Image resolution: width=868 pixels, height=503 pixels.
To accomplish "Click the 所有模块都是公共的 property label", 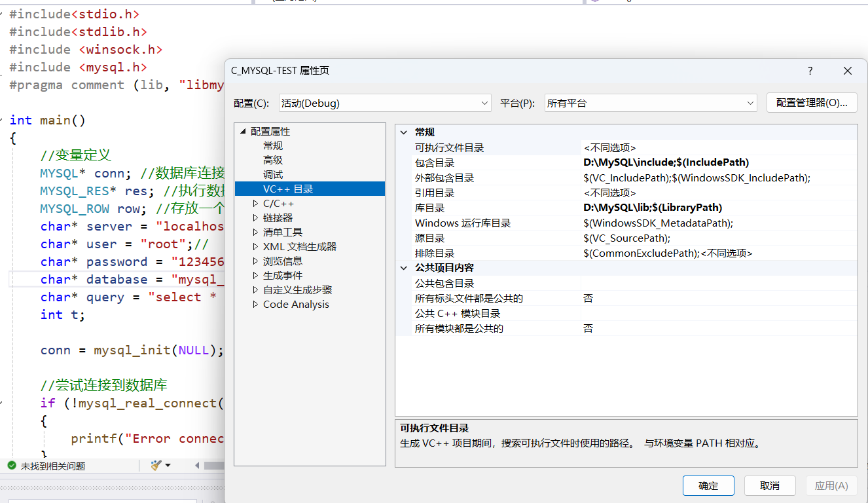I will 459,328.
